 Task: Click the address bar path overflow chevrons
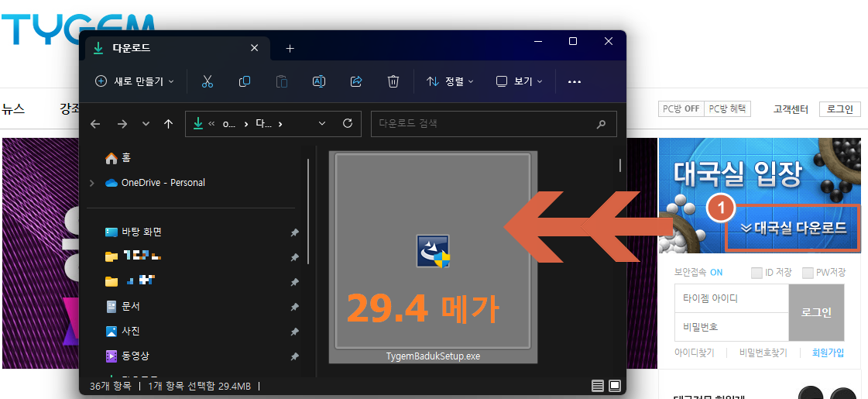(211, 124)
